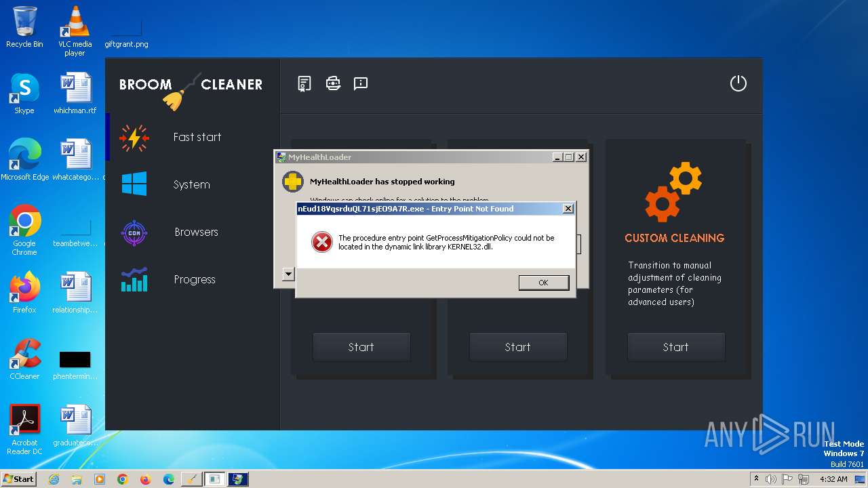Screen dimensions: 868x488
Task: Click OK in Entry Point Not Found dialog
Action: point(543,283)
